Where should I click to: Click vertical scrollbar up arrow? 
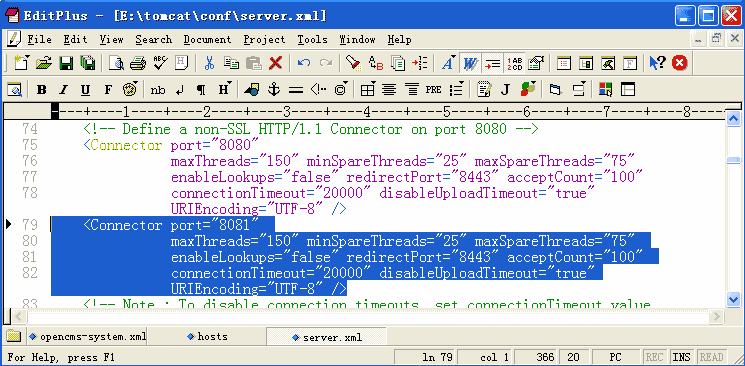tap(734, 118)
